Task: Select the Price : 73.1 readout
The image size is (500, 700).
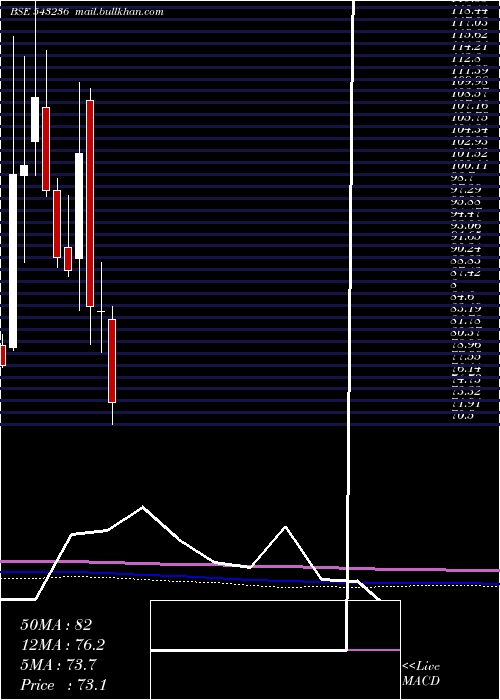Action: click(x=63, y=685)
